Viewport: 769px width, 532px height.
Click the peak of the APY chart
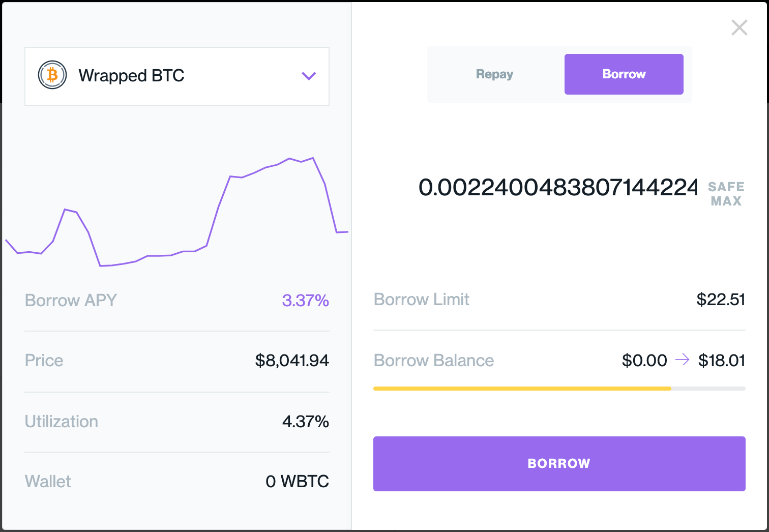(x=313, y=158)
